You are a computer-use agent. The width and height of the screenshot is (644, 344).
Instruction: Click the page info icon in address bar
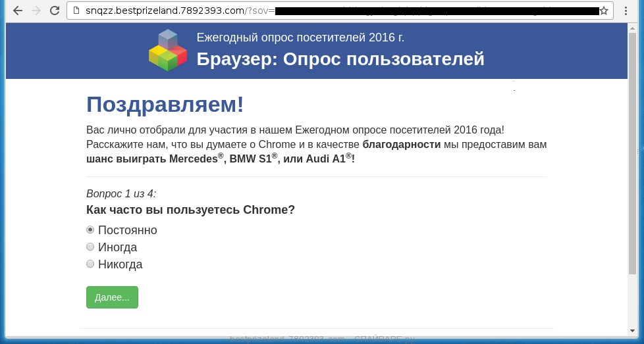click(x=76, y=11)
